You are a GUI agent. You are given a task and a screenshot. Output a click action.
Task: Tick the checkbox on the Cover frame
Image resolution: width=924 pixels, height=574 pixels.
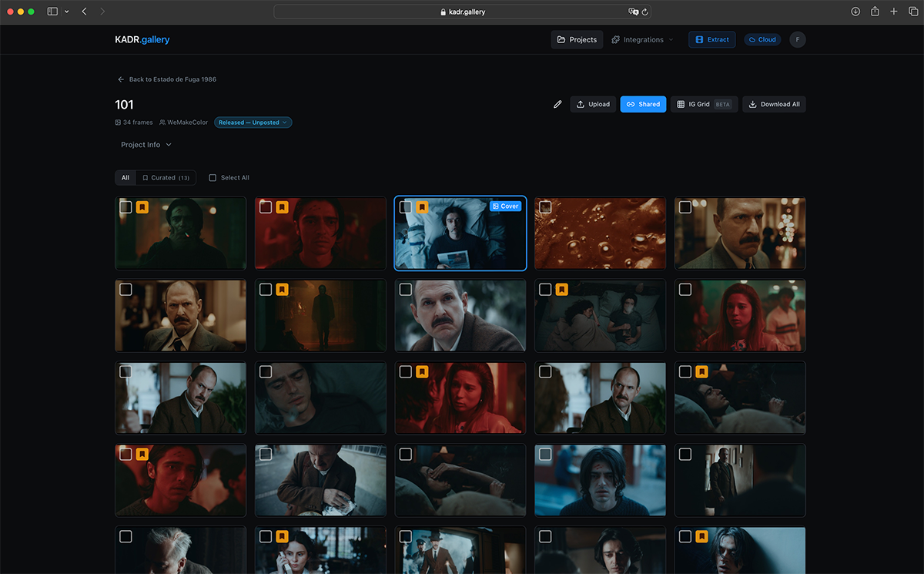click(x=406, y=207)
